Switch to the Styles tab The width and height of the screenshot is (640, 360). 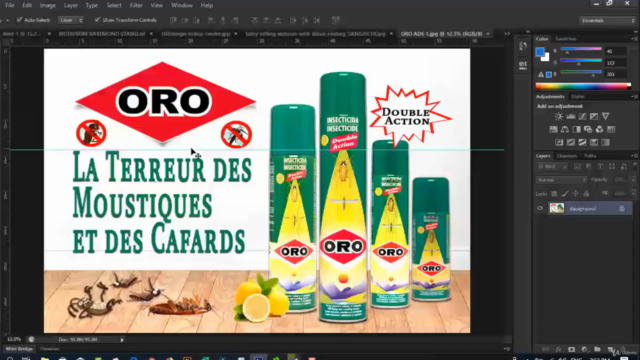tap(578, 97)
